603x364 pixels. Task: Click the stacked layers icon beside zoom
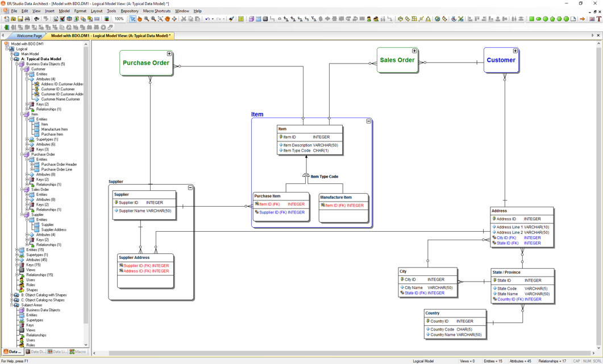click(x=107, y=19)
